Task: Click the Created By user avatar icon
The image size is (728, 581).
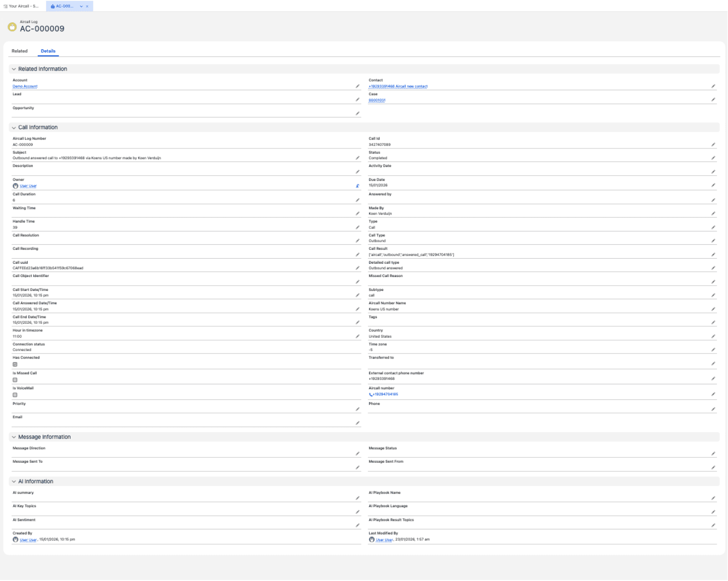Action: pos(15,539)
